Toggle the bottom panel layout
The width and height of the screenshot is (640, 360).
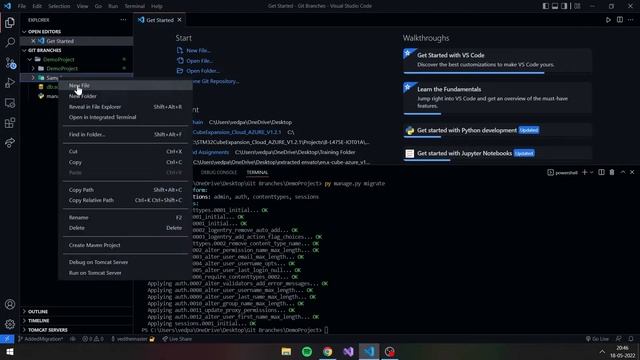pyautogui.click(x=555, y=6)
